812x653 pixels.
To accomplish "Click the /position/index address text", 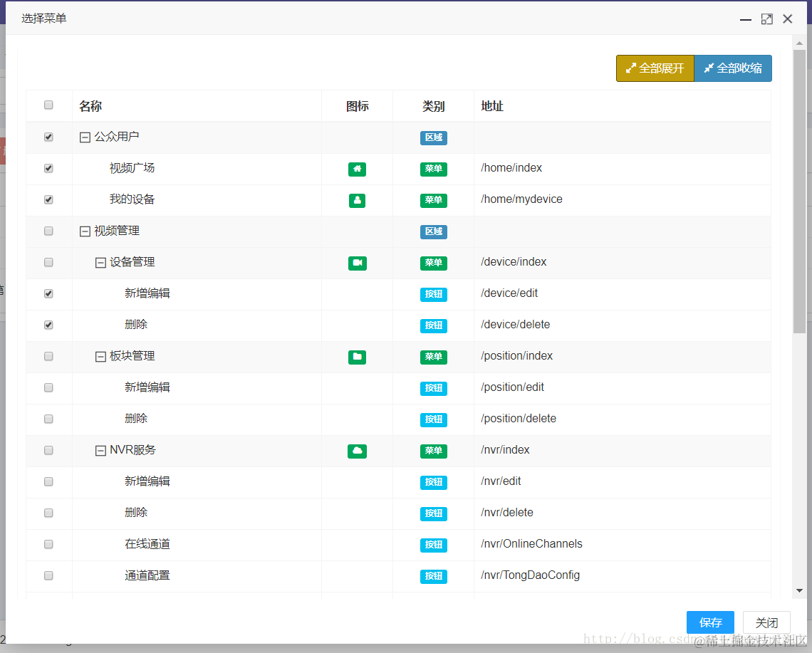I will click(516, 356).
